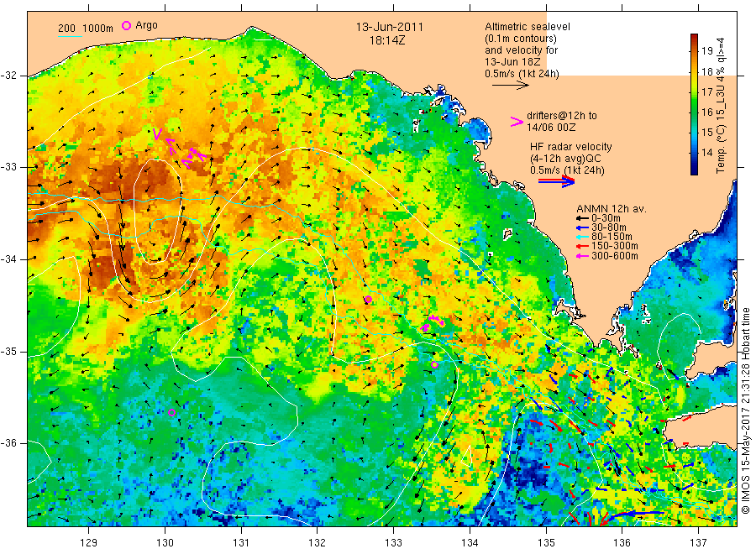Click the 16 label on the color bar
This screenshot has width=756, height=554.
tap(706, 112)
